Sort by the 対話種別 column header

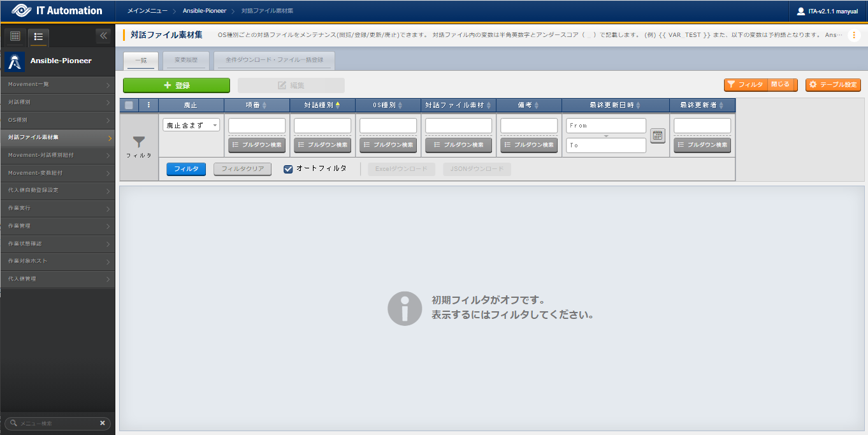click(322, 105)
